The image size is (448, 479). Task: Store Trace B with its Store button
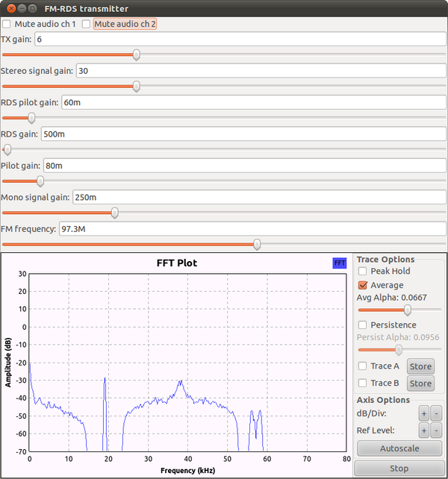click(420, 383)
